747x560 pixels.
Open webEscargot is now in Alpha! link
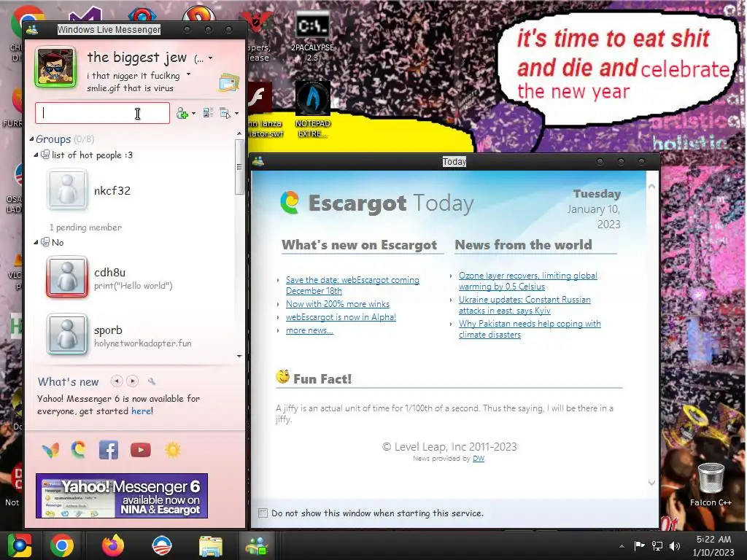(341, 317)
